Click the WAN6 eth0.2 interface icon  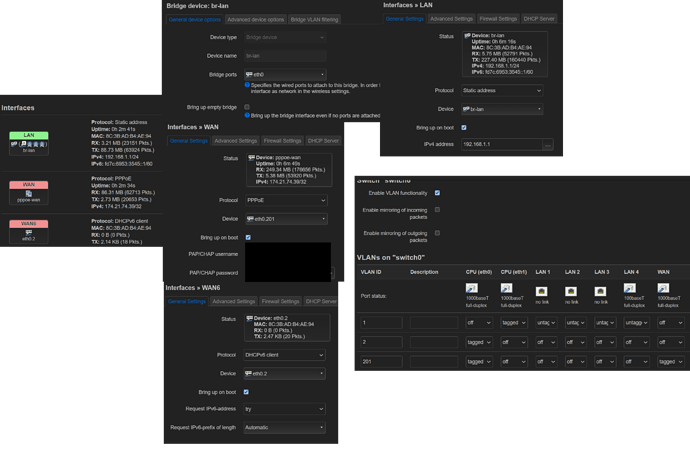(29, 231)
